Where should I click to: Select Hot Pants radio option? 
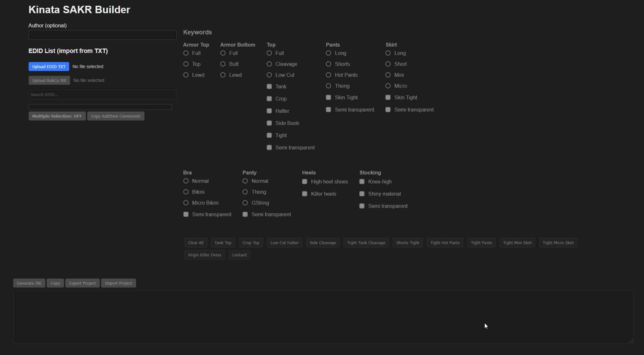click(x=328, y=75)
